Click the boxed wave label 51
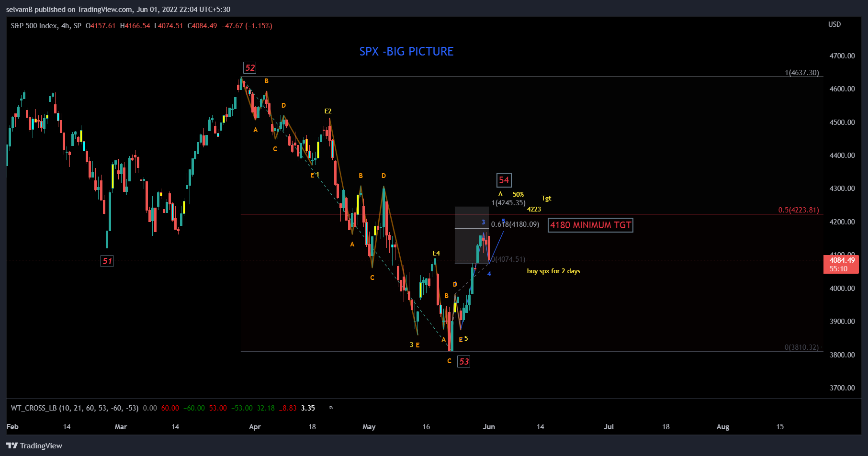 point(107,261)
